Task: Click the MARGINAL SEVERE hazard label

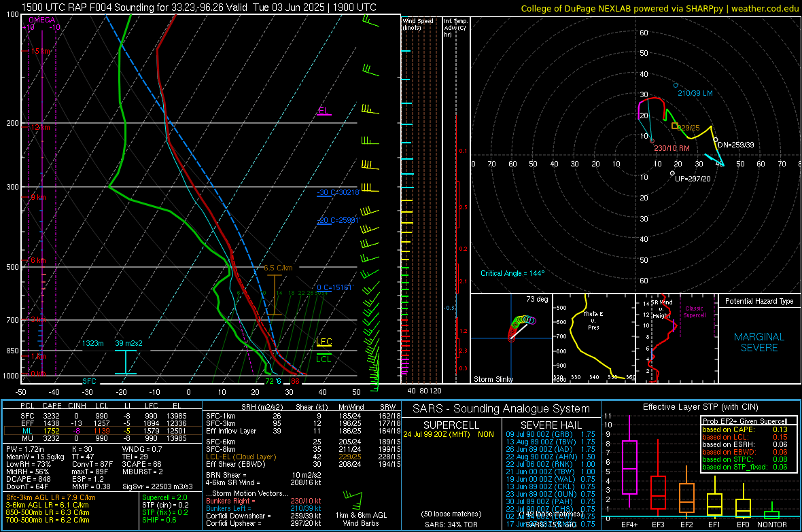Action: 759,342
